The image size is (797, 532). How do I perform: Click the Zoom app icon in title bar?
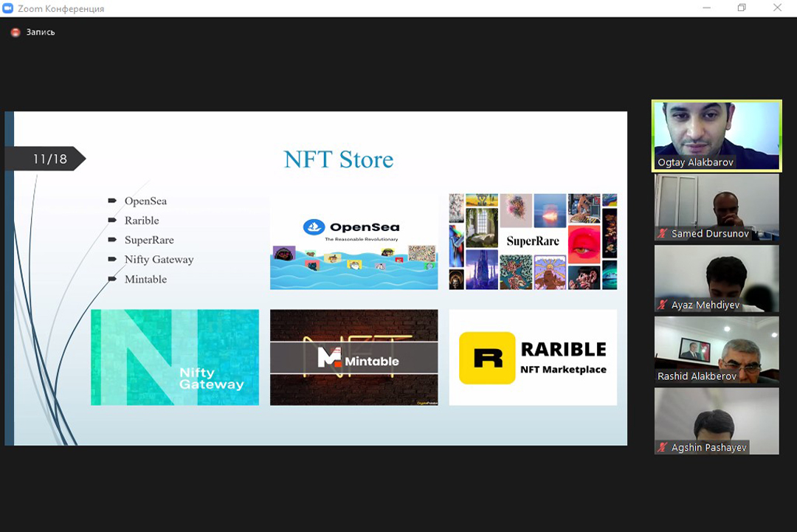(x=8, y=8)
